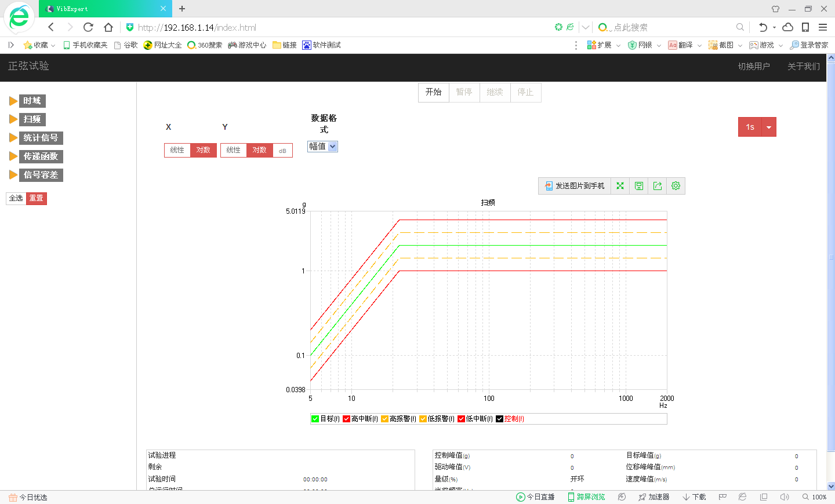Click 停止 stop button
Image resolution: width=835 pixels, height=504 pixels.
coord(526,92)
